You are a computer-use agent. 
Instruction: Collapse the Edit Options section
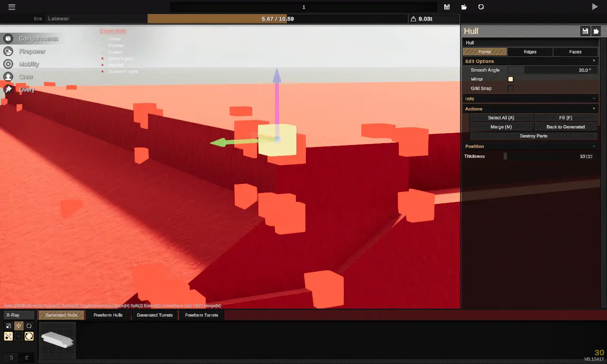point(530,61)
